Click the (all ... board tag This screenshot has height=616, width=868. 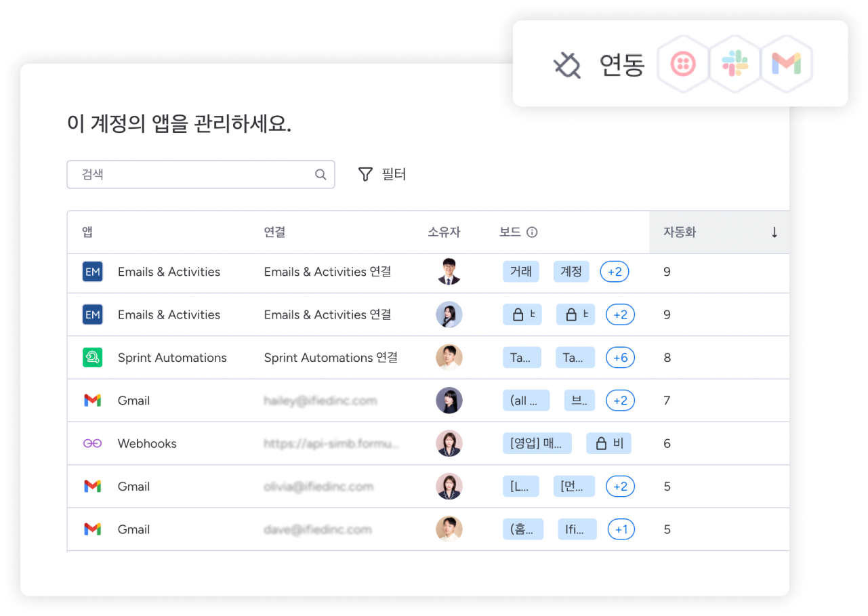click(x=526, y=401)
